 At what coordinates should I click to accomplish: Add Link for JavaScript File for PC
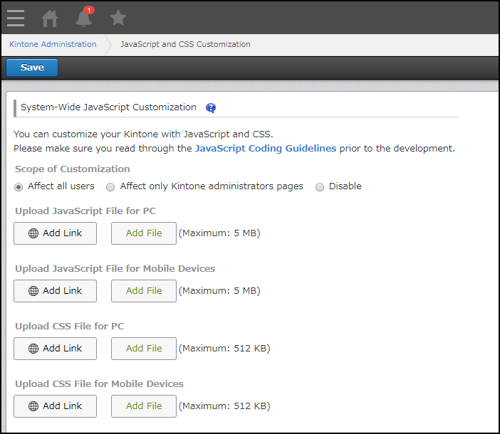click(55, 233)
